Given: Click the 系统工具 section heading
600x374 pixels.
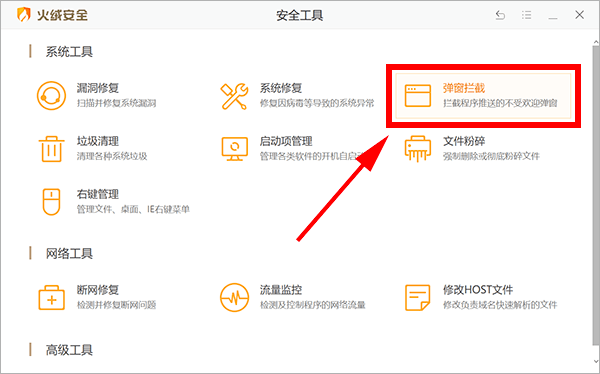Looking at the screenshot, I should tap(69, 52).
